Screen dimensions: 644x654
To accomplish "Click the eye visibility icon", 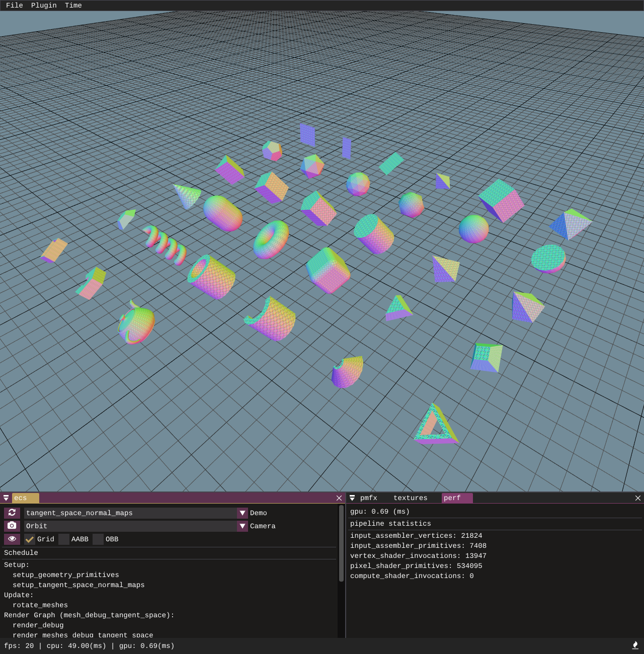I will point(12,539).
